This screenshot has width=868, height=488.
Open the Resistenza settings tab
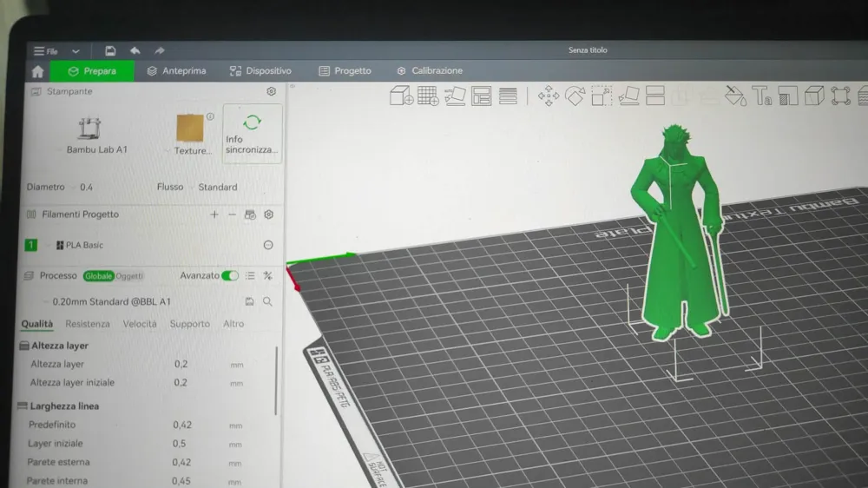88,324
